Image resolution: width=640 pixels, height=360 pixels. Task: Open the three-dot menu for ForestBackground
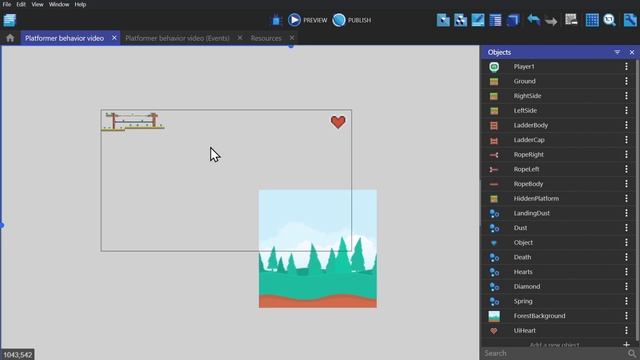coord(626,316)
